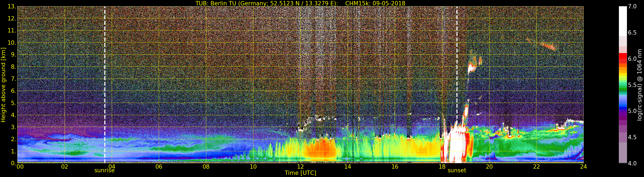Click the 'sunrise' label below the axis

pos(105,171)
